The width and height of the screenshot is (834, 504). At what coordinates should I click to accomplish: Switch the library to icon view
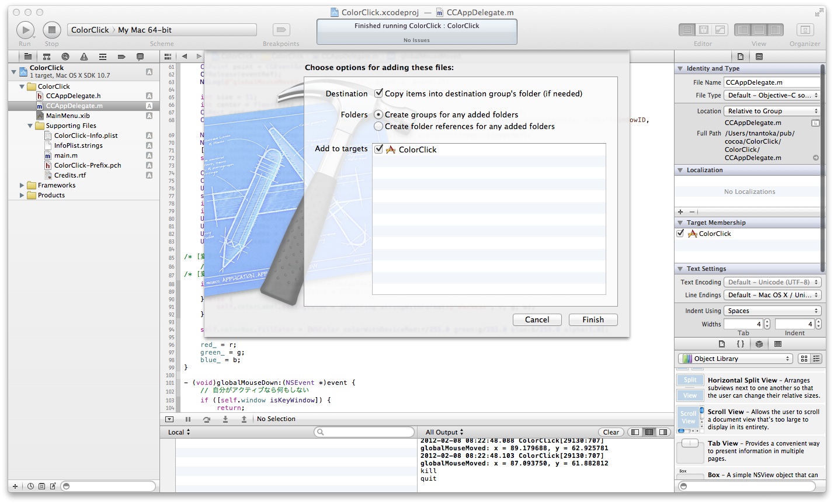[x=804, y=359]
